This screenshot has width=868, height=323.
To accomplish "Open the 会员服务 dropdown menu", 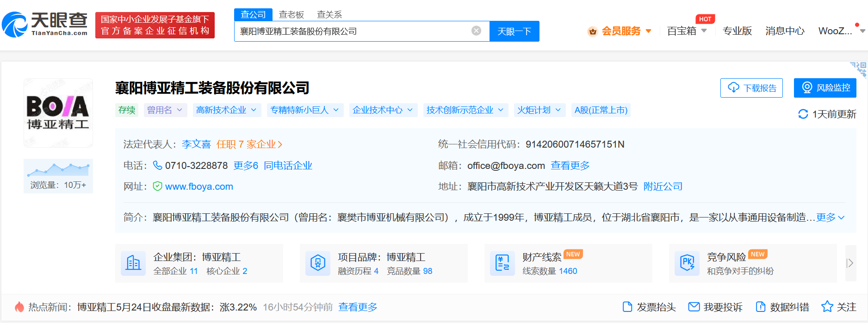I will tap(620, 31).
